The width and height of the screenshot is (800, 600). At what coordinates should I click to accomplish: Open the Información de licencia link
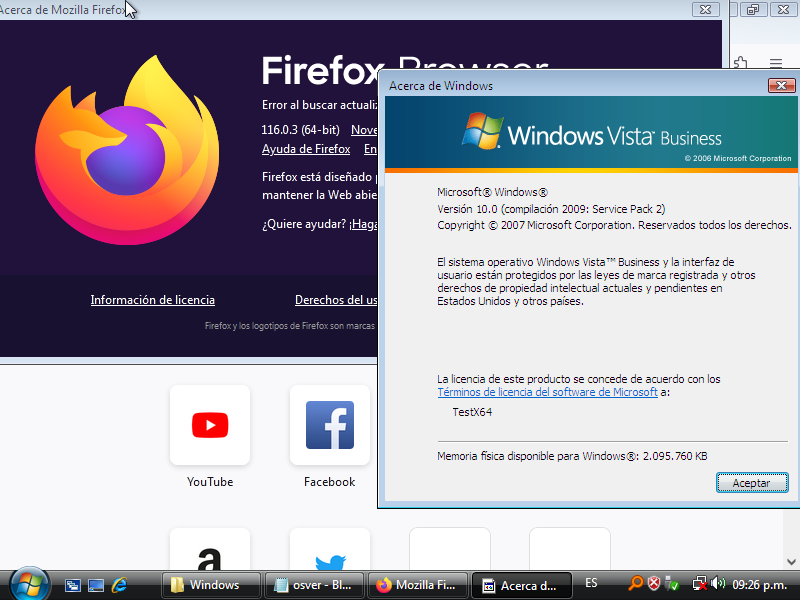[153, 299]
